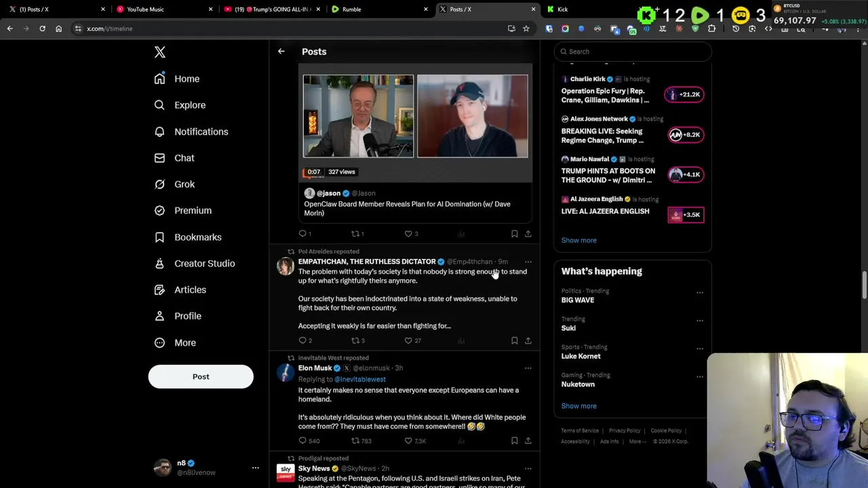Viewport: 868px width, 488px height.
Task: Open left video thumbnail of man with microphone
Action: tap(358, 116)
